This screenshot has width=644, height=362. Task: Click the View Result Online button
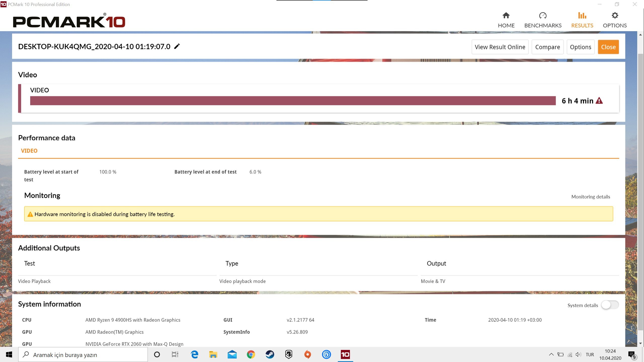(500, 47)
